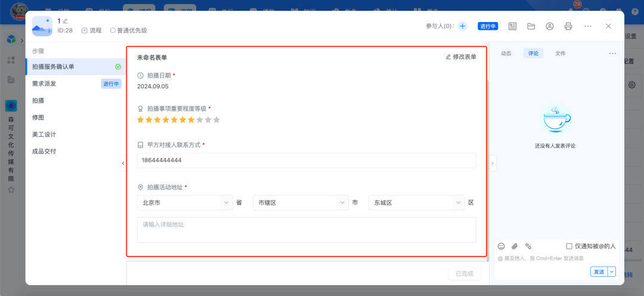Screen dimensions: 644x296
Task: Select the 美工设计 step
Action: pyautogui.click(x=76, y=134)
